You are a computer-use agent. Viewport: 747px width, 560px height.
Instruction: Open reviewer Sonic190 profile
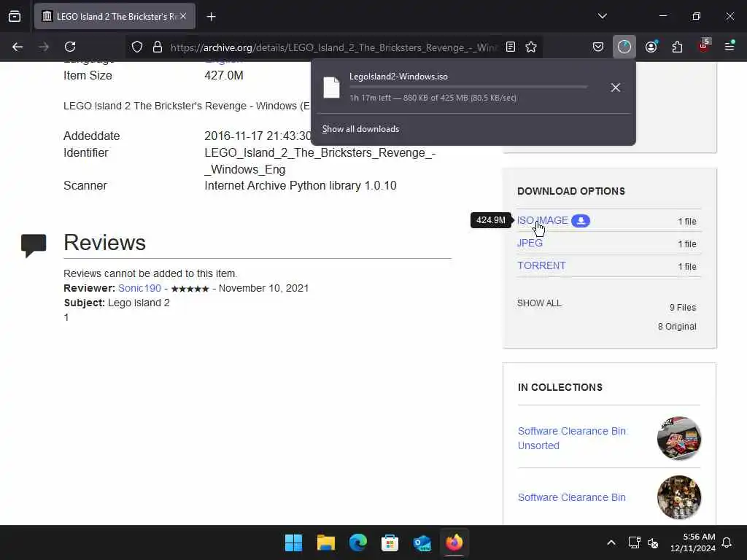[139, 288]
